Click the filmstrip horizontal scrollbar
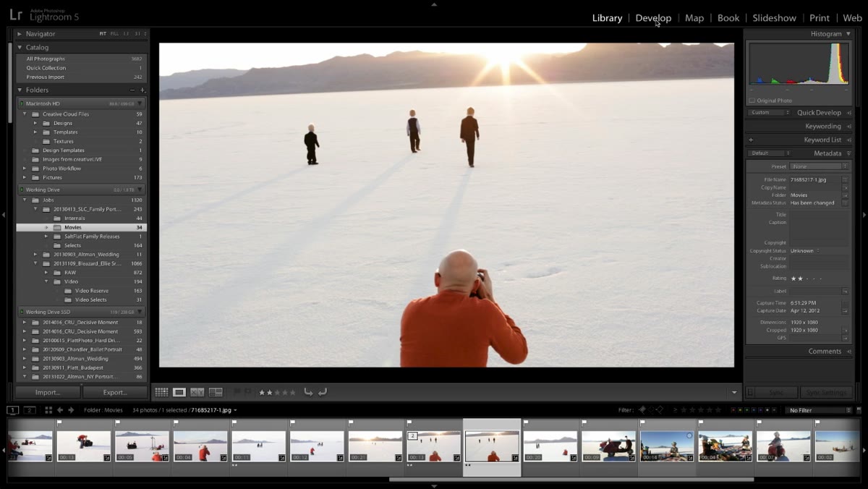 (571, 479)
